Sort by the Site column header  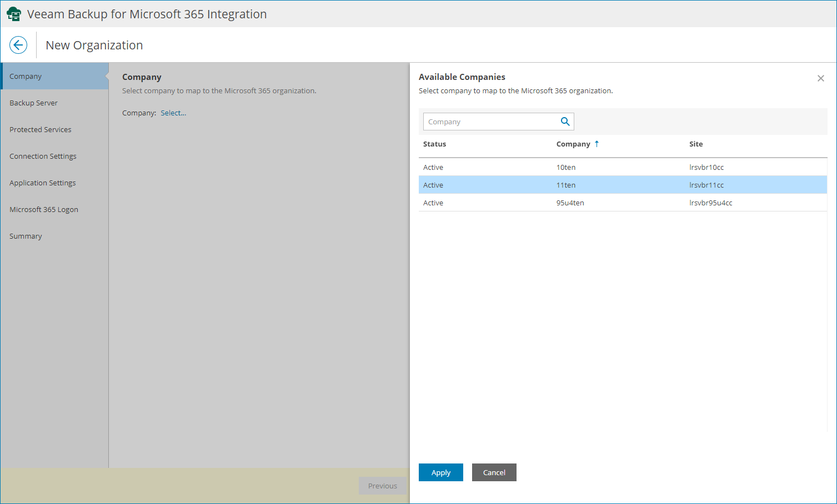coord(696,144)
